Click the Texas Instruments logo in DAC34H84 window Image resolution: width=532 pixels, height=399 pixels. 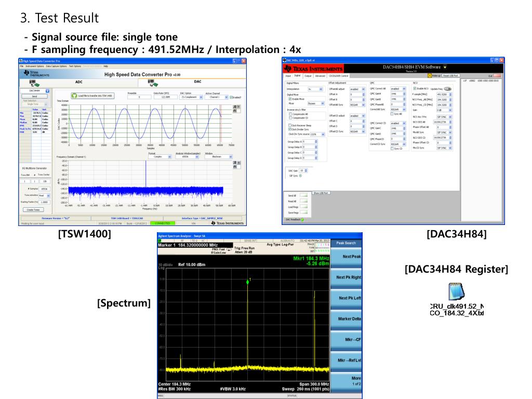(x=313, y=69)
